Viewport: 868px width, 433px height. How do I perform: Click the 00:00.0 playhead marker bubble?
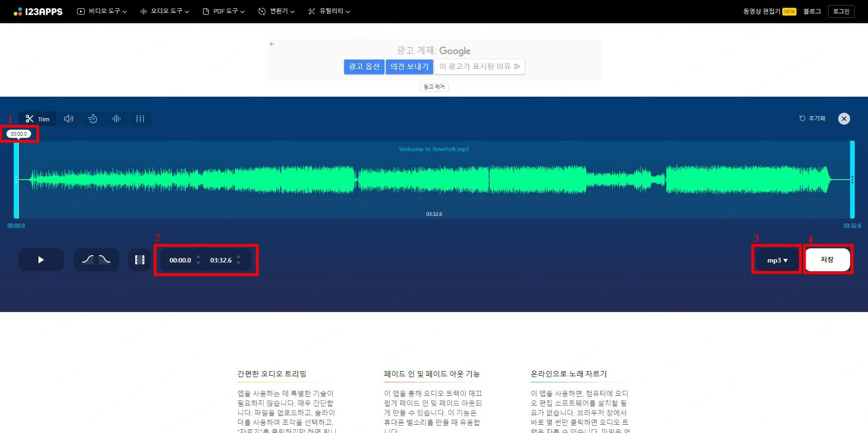(x=19, y=134)
